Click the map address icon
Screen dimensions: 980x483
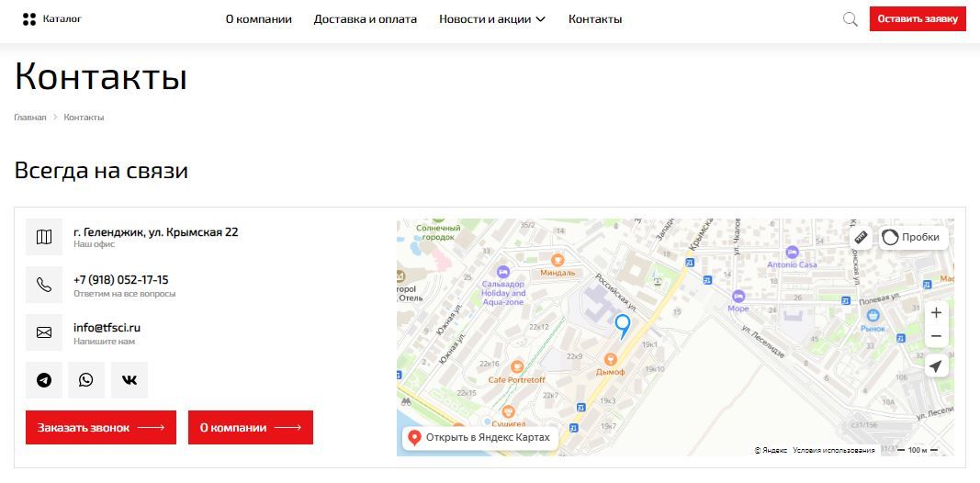point(44,237)
